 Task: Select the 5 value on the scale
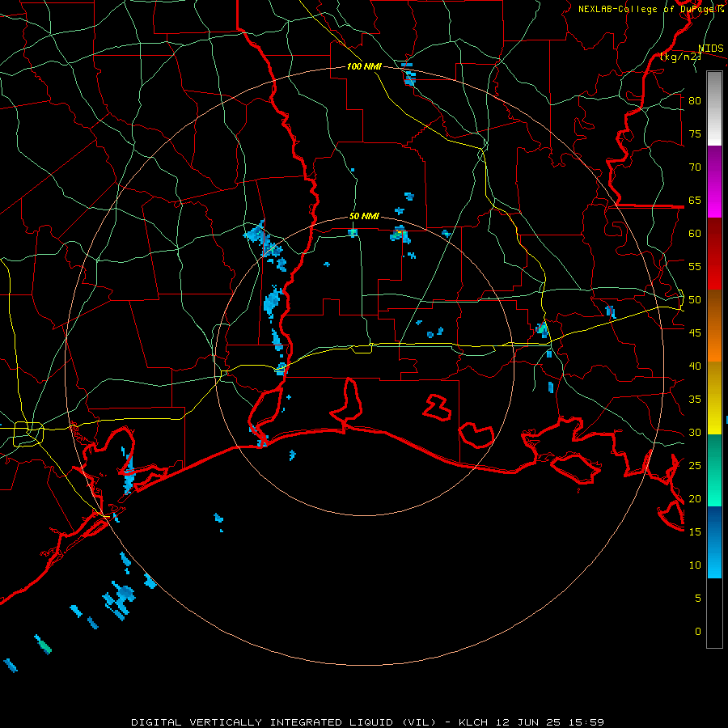point(698,599)
